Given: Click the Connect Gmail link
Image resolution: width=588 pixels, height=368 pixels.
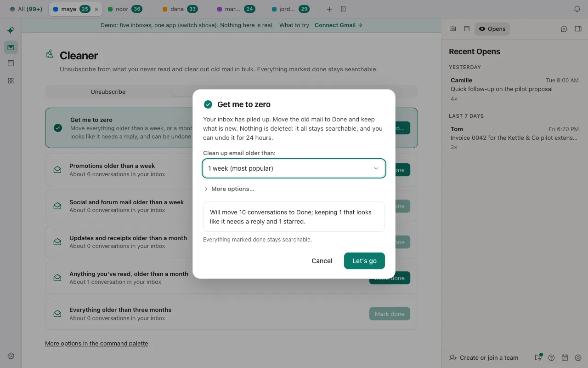Looking at the screenshot, I should [339, 25].
